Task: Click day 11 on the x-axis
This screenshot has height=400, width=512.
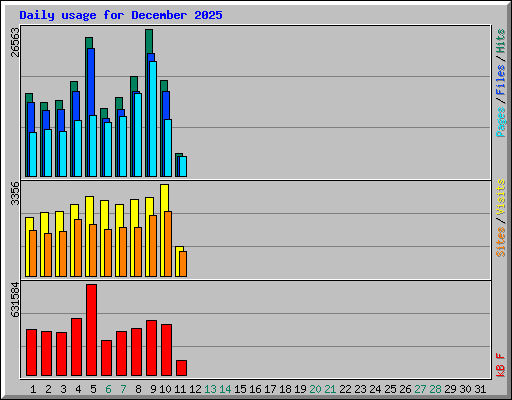Action: 180,389
